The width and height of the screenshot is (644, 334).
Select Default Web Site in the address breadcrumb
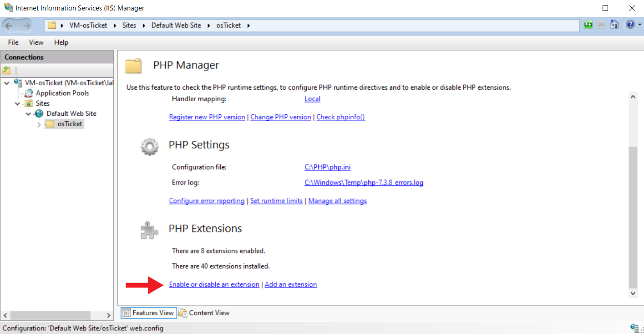click(176, 26)
